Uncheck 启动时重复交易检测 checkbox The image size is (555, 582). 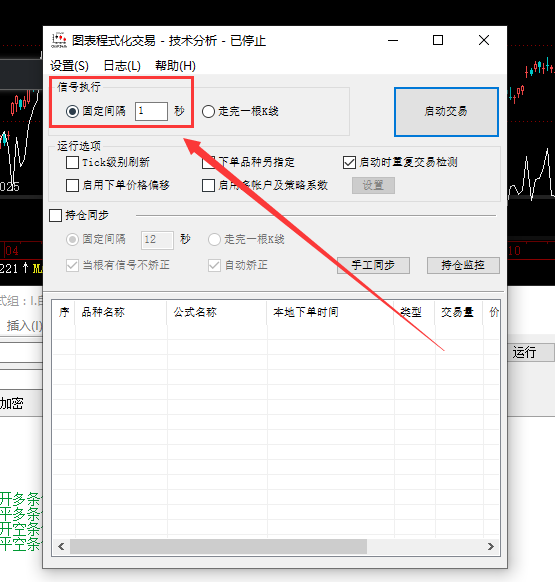click(x=349, y=162)
